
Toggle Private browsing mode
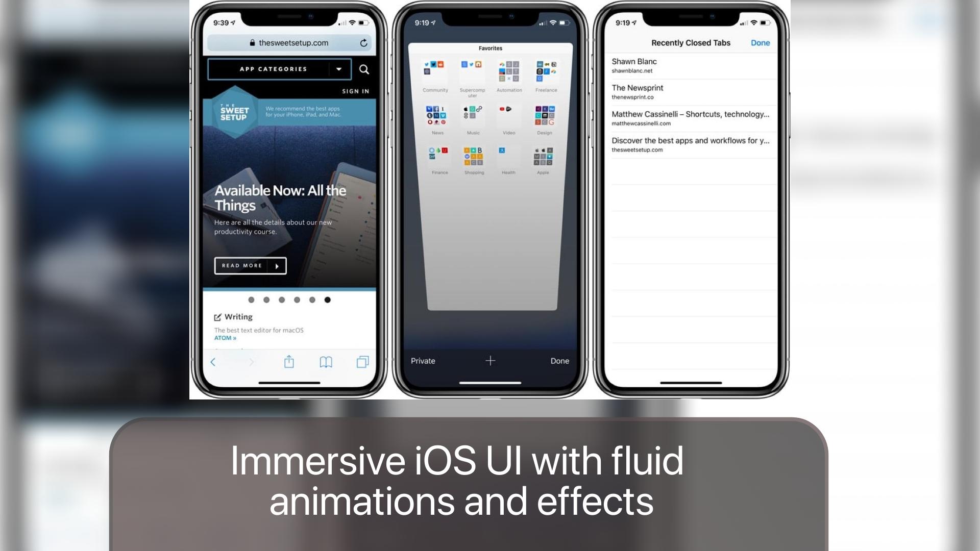[421, 361]
